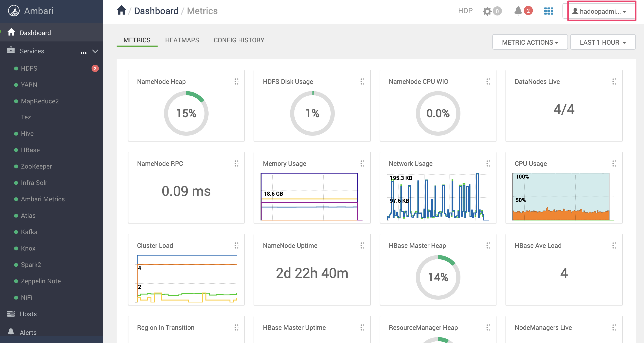The image size is (644, 343).
Task: Change Last 1 Hour time range
Action: pos(603,42)
